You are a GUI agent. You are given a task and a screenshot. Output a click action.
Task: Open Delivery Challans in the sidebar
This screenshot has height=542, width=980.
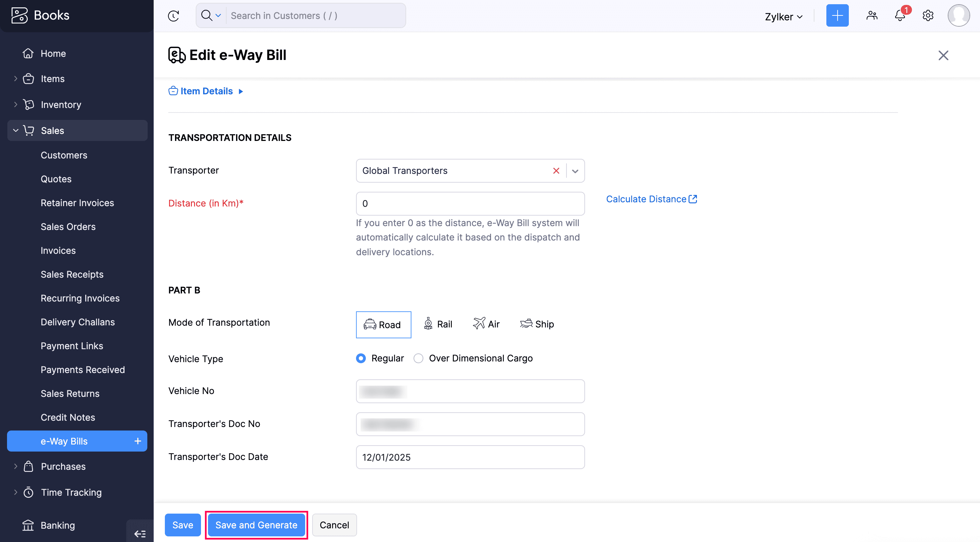click(78, 322)
